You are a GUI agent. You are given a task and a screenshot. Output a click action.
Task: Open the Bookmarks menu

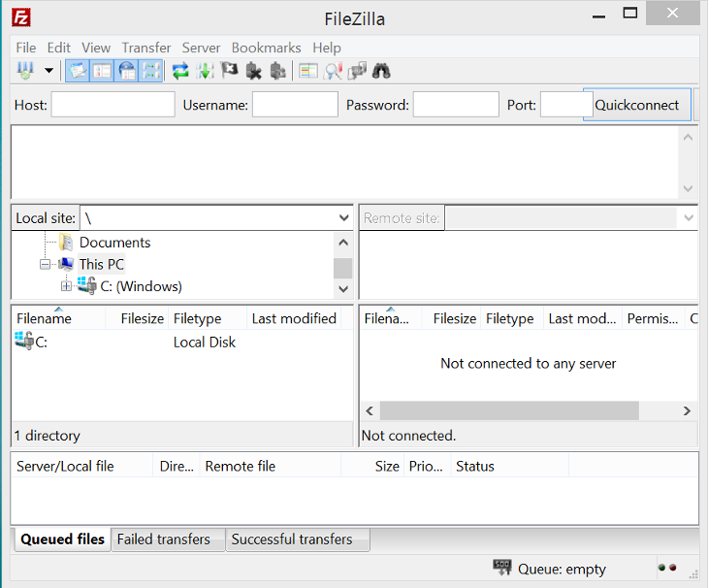[267, 48]
